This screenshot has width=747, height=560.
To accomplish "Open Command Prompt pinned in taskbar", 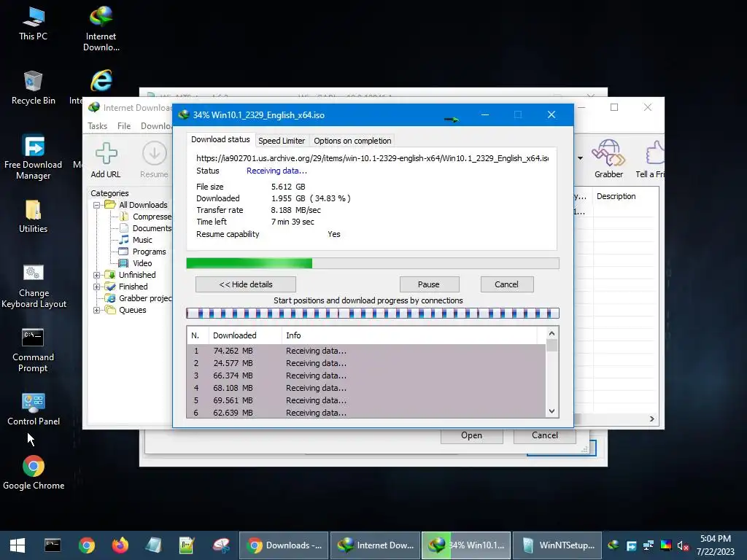I will point(53,545).
